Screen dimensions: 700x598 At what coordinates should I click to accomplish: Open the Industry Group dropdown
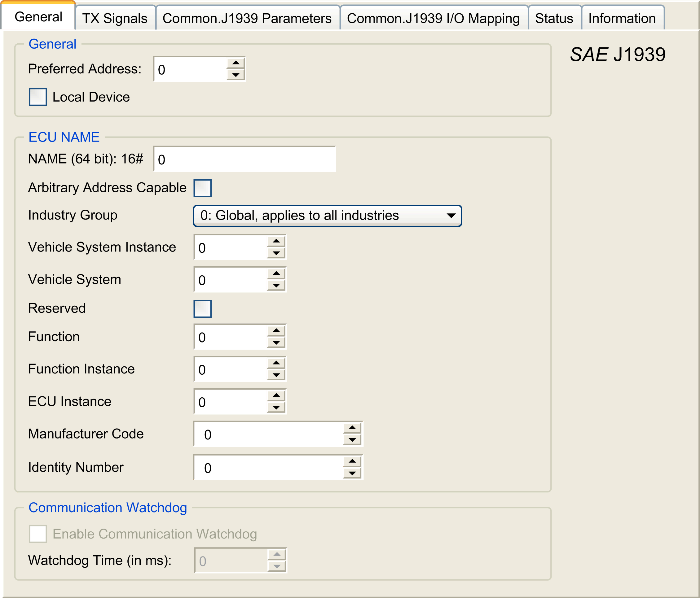tap(327, 216)
